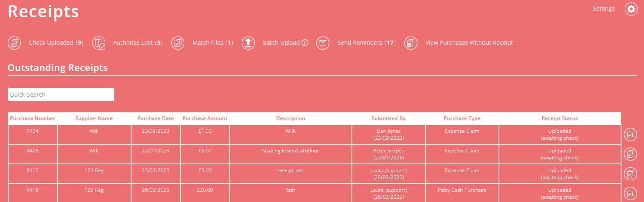This screenshot has width=644, height=202.
Task: Sort by the Purchase Type column header
Action: (462, 118)
